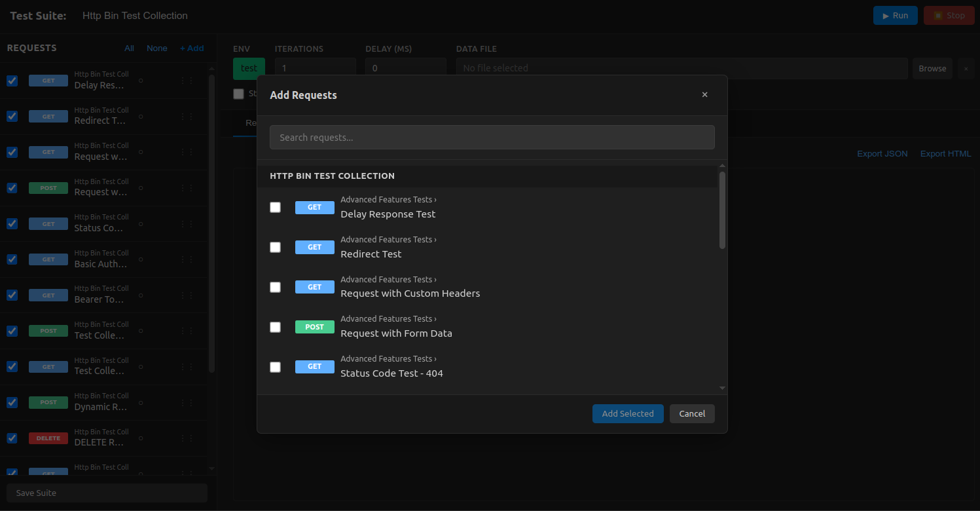The height and width of the screenshot is (511, 980).
Task: Save Suite button in sidebar
Action: point(107,493)
